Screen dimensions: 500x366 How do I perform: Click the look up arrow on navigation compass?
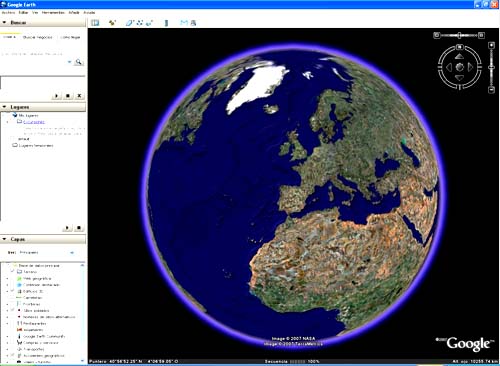tap(459, 56)
